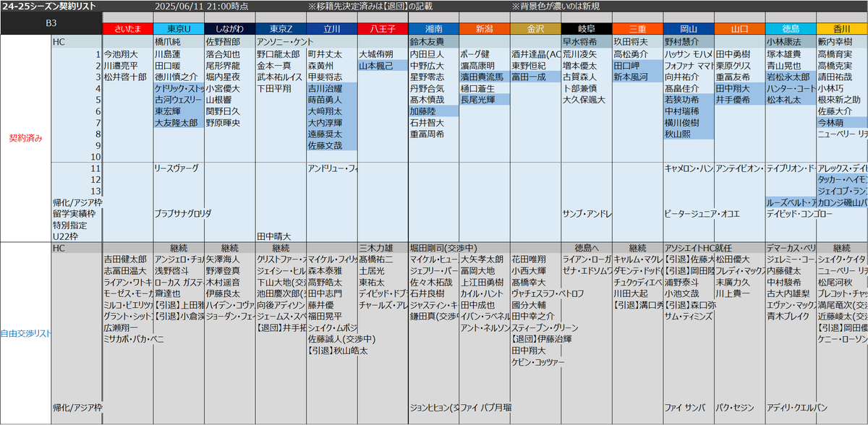This screenshot has height=425, width=868.
Task: Select free agent ケビン・コッツァー
Action: click(538, 361)
